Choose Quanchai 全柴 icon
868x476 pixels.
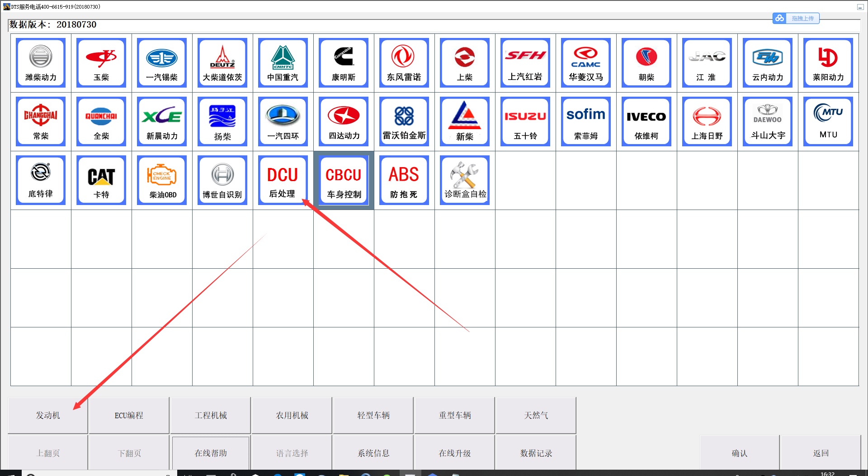coord(101,121)
